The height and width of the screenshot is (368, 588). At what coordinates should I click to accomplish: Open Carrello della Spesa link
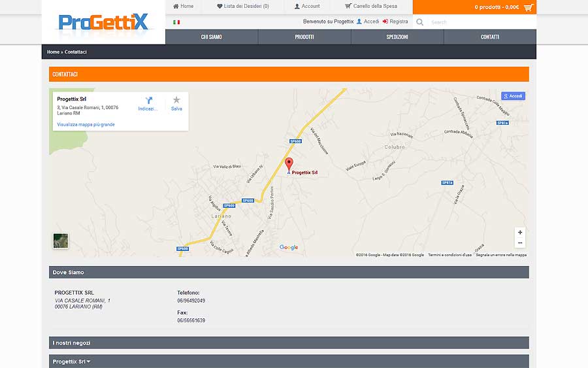click(x=375, y=6)
